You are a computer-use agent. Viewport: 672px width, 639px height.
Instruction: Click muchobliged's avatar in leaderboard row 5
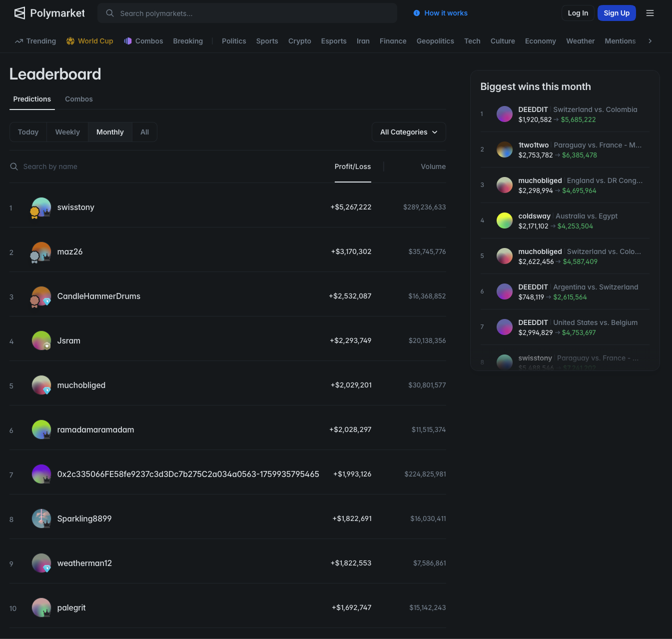41,385
